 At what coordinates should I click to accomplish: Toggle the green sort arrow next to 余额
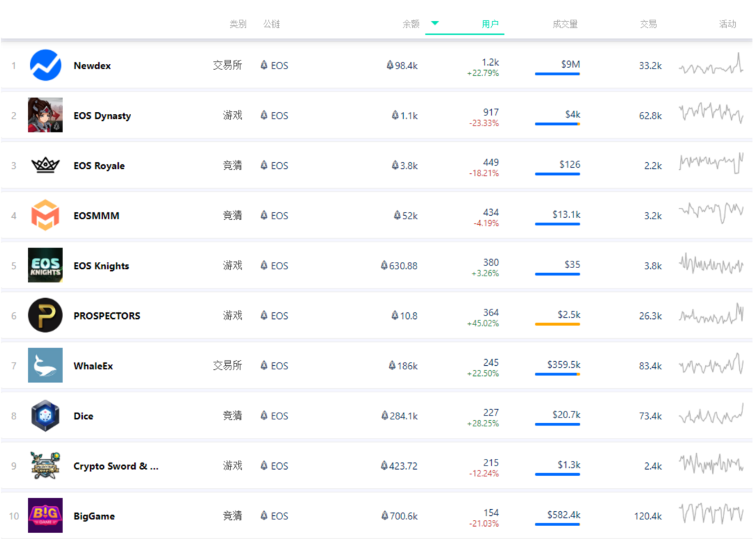tap(435, 23)
